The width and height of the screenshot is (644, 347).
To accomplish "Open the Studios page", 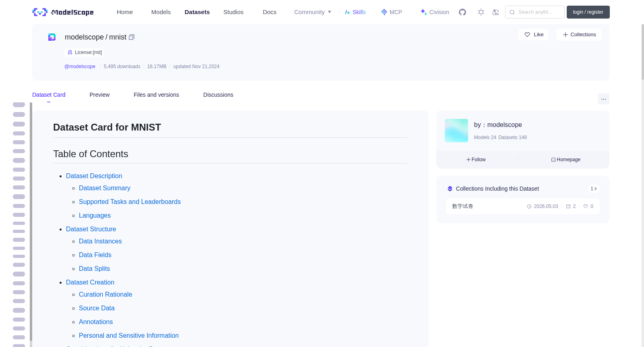I will click(x=233, y=12).
